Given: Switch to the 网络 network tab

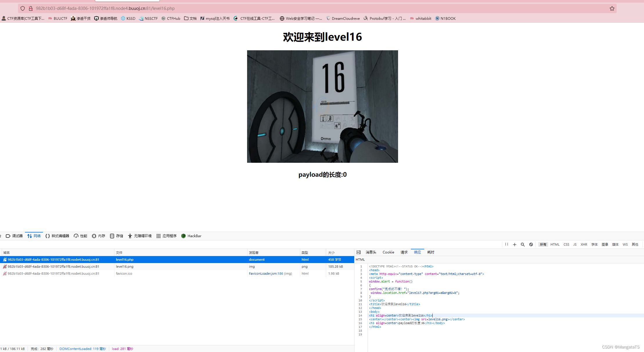Looking at the screenshot, I should click(34, 236).
